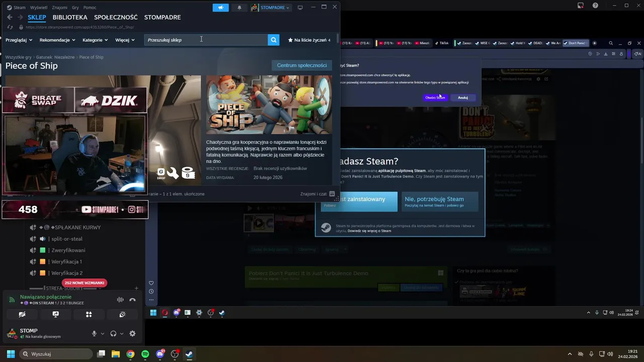Expand the Więcej menu
The height and width of the screenshot is (362, 644).
pos(125,40)
